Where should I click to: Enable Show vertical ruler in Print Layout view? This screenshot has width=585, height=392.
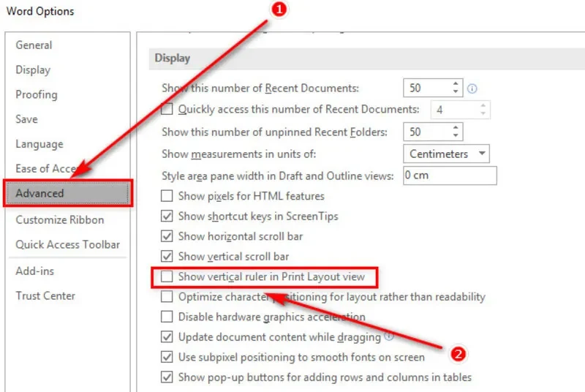(x=167, y=276)
